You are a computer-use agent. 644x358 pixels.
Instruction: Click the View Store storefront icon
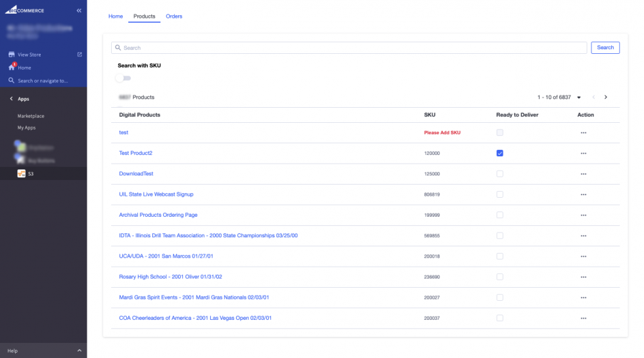11,55
